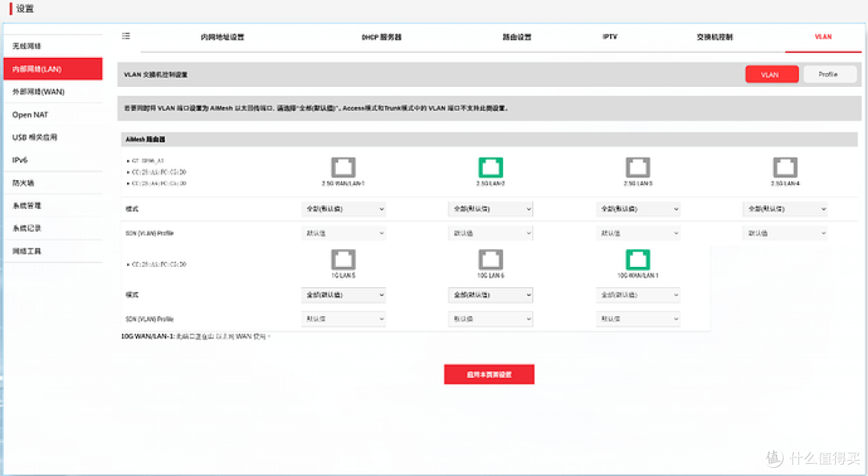868x476 pixels.
Task: Open 网络工具 in the sidebar
Action: [53, 251]
